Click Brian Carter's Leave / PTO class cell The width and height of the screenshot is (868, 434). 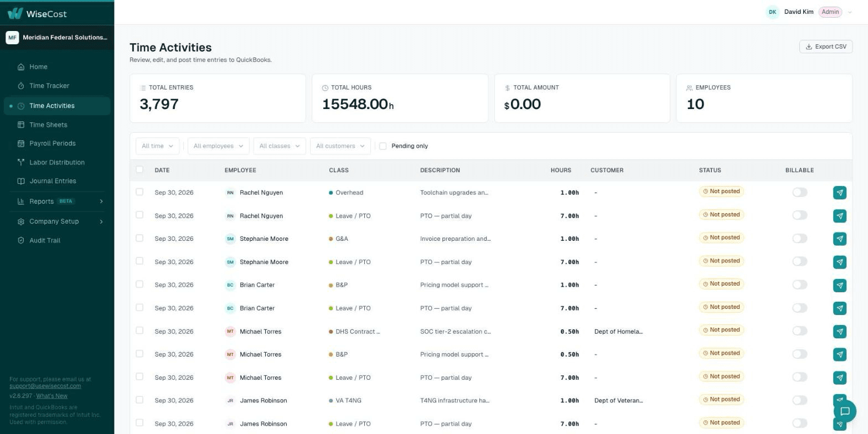(350, 308)
